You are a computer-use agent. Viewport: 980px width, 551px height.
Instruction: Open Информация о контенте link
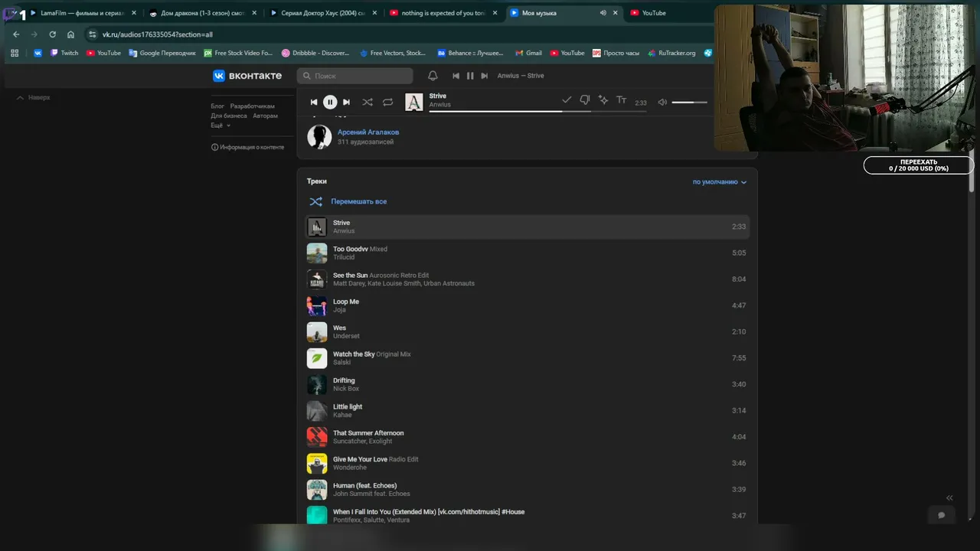247,147
